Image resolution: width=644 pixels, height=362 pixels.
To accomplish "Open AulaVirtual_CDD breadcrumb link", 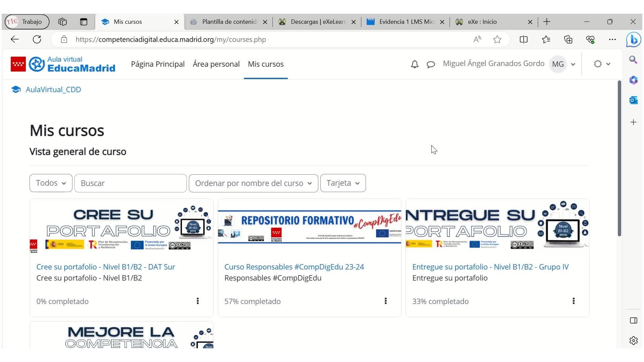I will coord(53,89).
